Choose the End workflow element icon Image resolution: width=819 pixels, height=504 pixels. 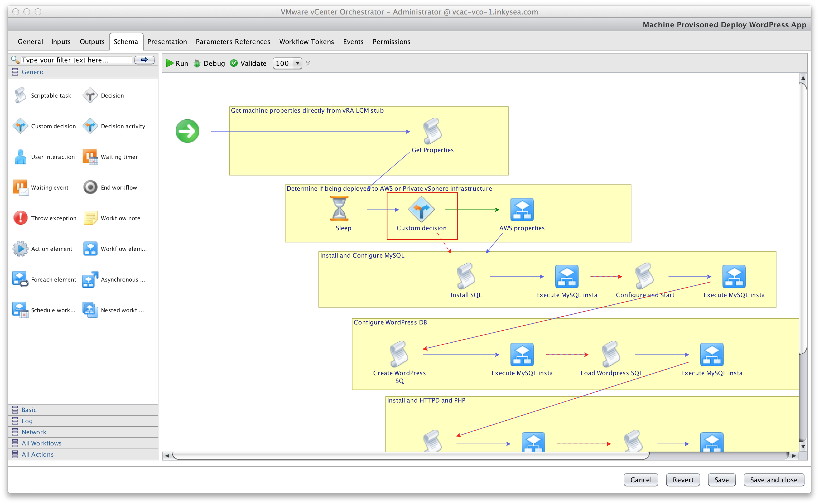pos(90,187)
